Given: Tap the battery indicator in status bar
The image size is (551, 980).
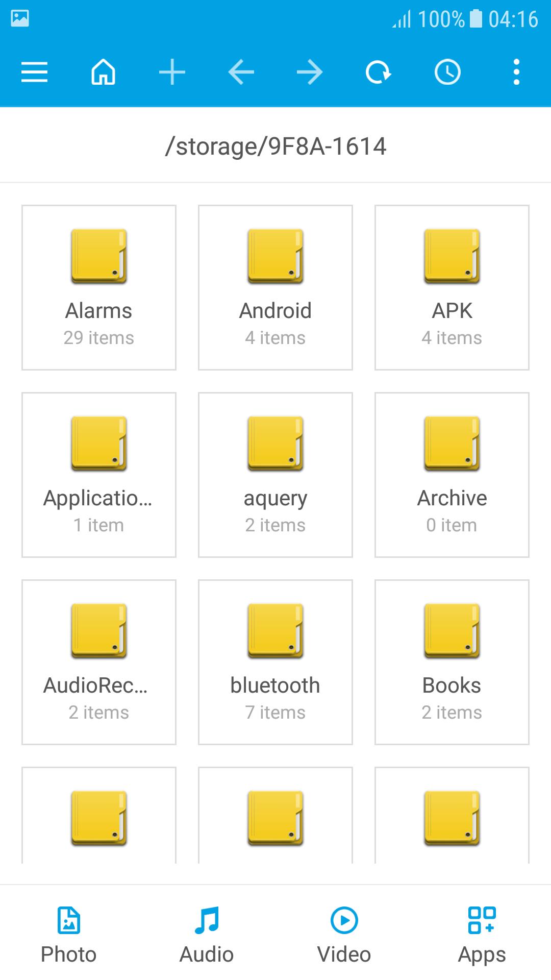Looking at the screenshot, I should pyautogui.click(x=475, y=18).
